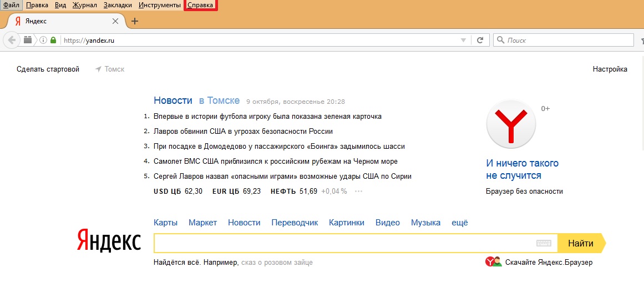Expand more exchange rates with the ellipsis
The width and height of the screenshot is (644, 282).
click(x=358, y=191)
